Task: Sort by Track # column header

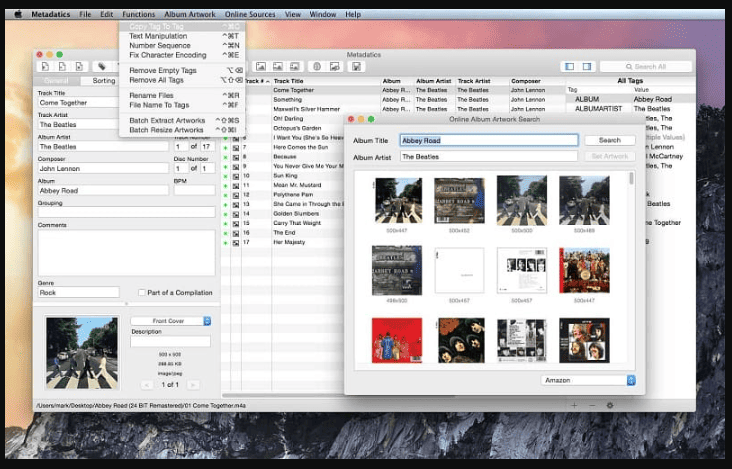Action: [x=257, y=81]
